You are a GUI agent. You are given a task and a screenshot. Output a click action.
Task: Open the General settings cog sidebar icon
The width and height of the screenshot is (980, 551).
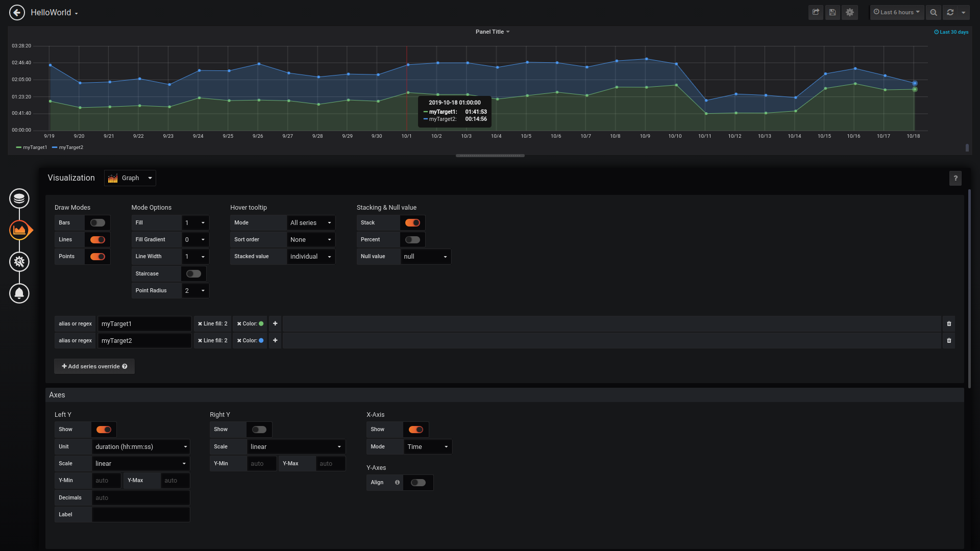pos(19,262)
